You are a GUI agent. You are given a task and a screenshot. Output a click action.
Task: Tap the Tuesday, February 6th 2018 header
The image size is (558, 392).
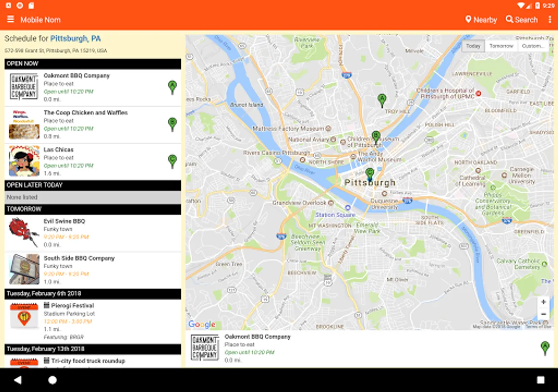click(93, 294)
